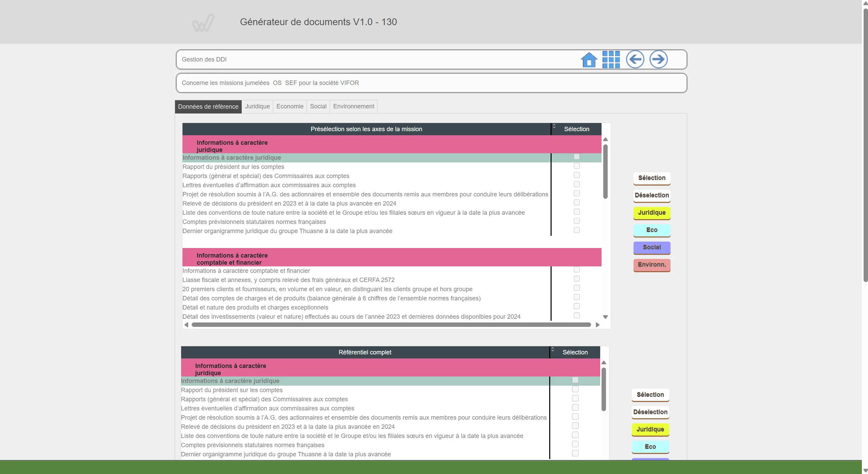
Task: Click the red Environn. filter button
Action: coord(652,265)
